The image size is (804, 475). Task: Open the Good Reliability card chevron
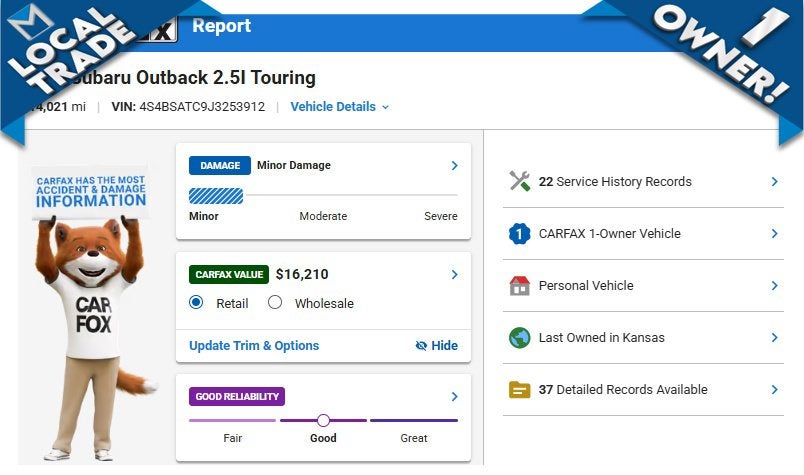pos(454,397)
